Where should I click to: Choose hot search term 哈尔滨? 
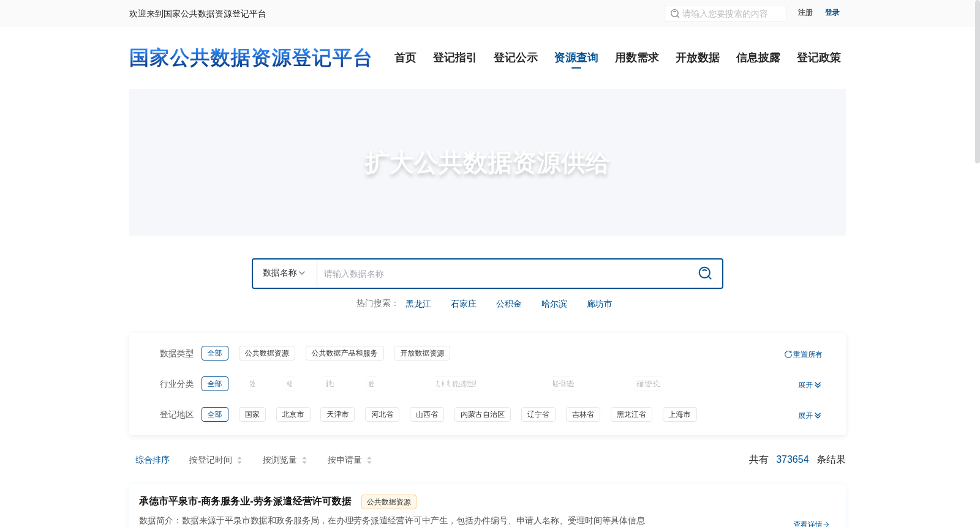pos(554,304)
